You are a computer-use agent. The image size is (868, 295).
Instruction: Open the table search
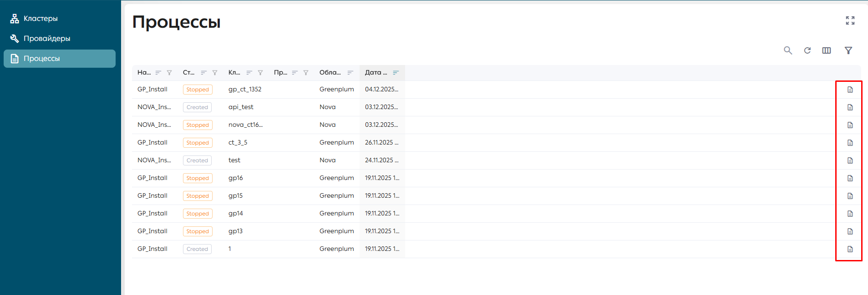[788, 50]
